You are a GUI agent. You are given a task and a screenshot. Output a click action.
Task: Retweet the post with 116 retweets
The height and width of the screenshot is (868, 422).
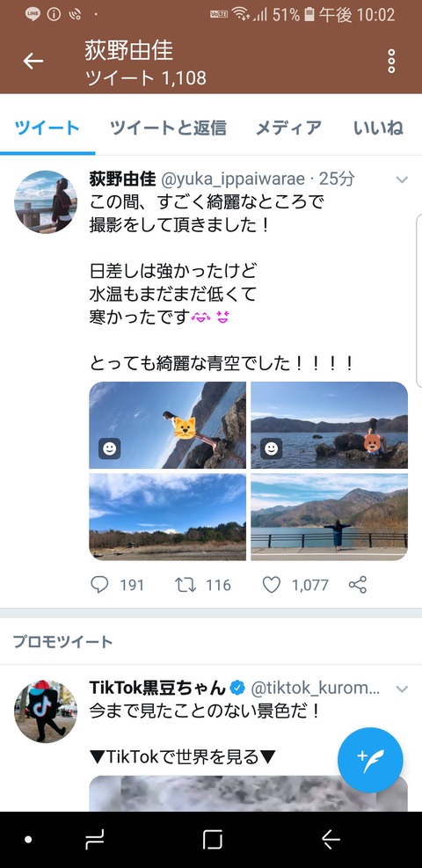(186, 585)
